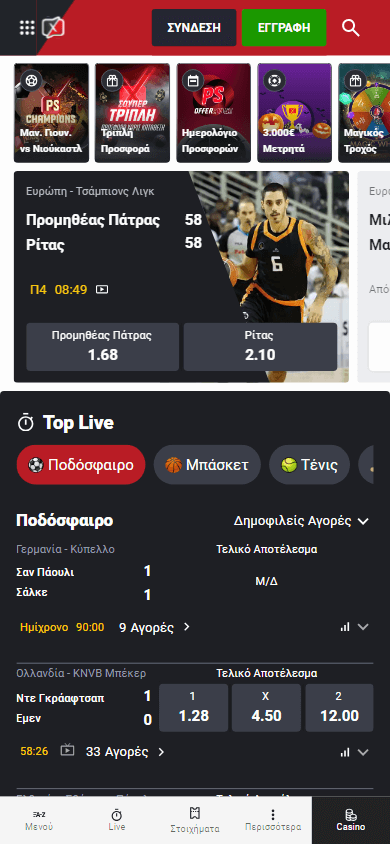390x844 pixels.
Task: Tap the live stream icon beside 08:49
Action: click(102, 290)
